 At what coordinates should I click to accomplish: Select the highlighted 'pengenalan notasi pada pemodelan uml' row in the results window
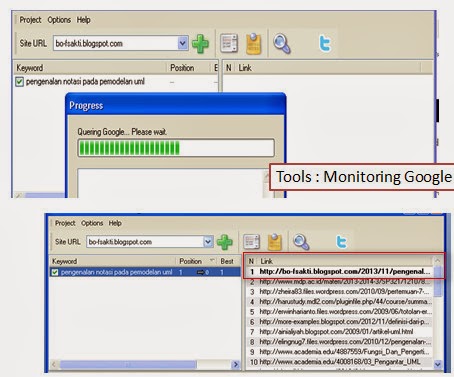145,272
